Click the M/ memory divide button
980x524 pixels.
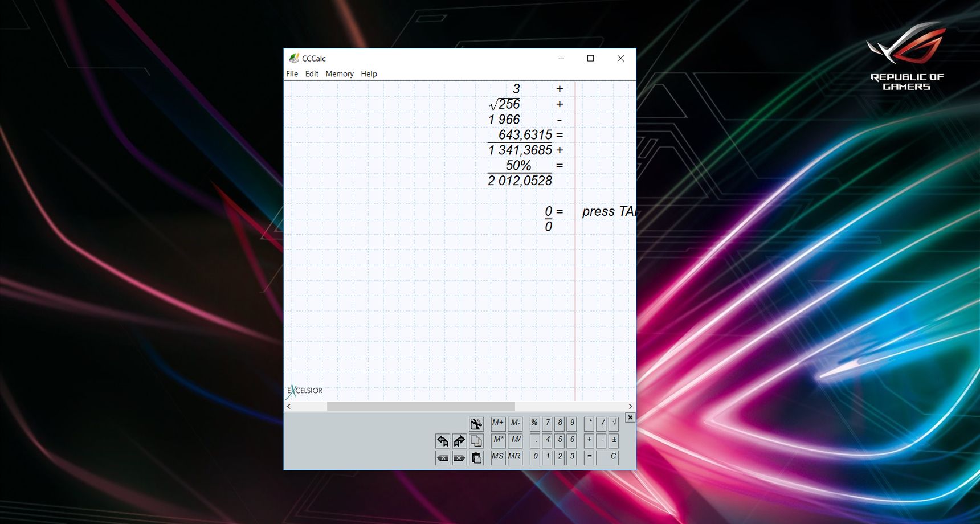515,441
